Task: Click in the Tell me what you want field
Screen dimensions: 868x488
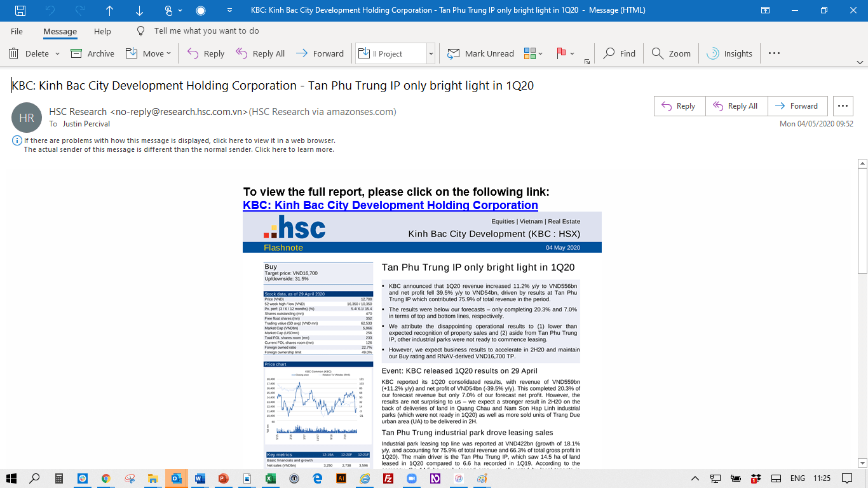Action: point(207,31)
